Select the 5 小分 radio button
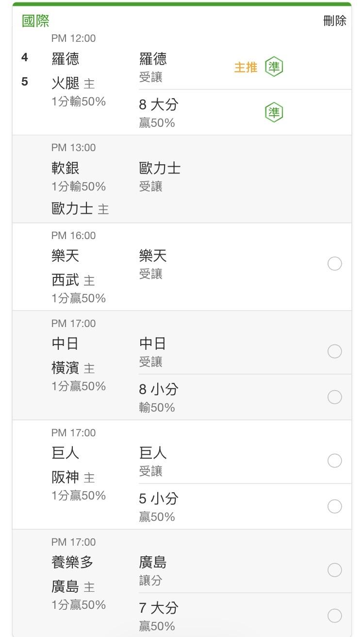This screenshot has height=637, width=364. point(334,506)
